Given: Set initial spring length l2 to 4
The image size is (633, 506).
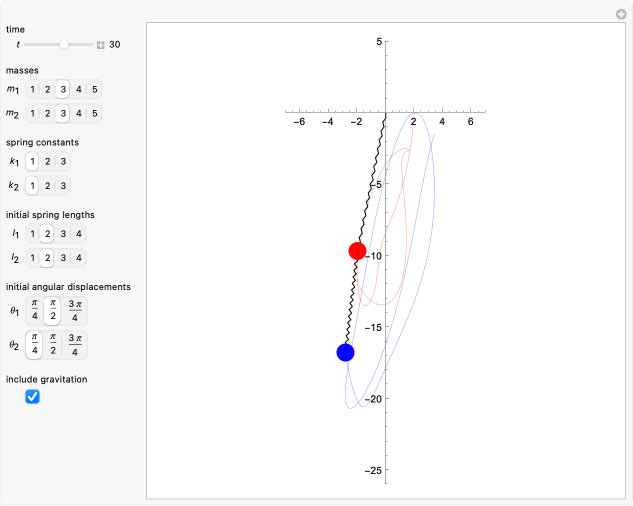Looking at the screenshot, I should [x=79, y=258].
